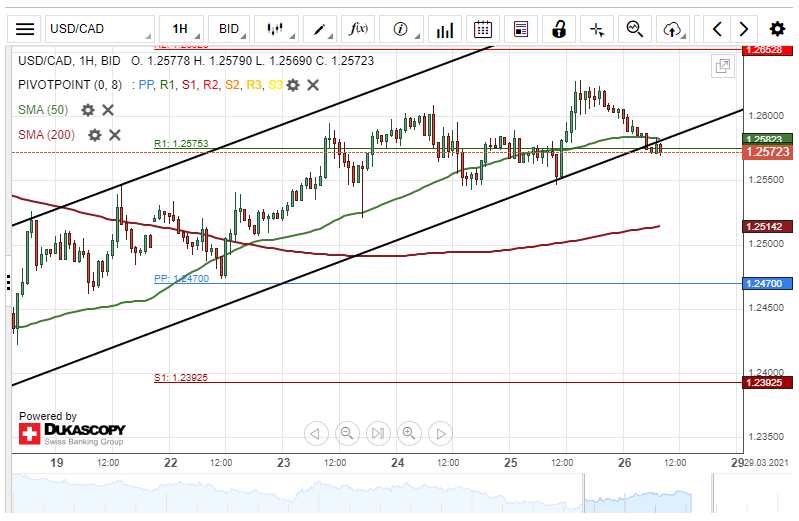The width and height of the screenshot is (799, 521).
Task: Remove the SMA (200) indicator
Action: point(115,135)
